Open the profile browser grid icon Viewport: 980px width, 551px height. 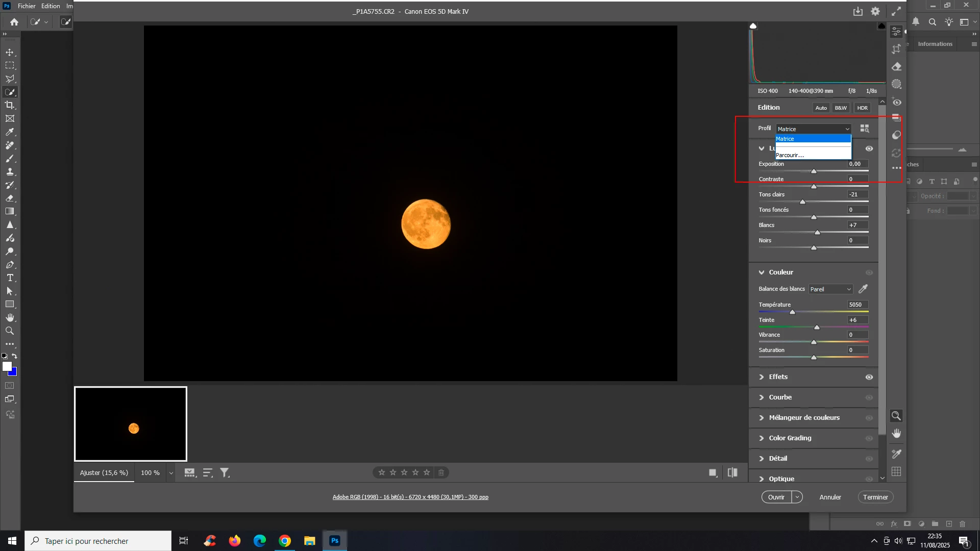pos(864,129)
